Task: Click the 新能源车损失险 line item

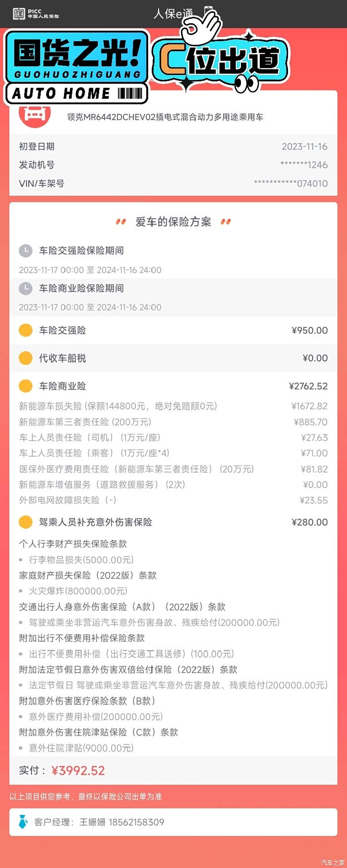Action: point(118,406)
